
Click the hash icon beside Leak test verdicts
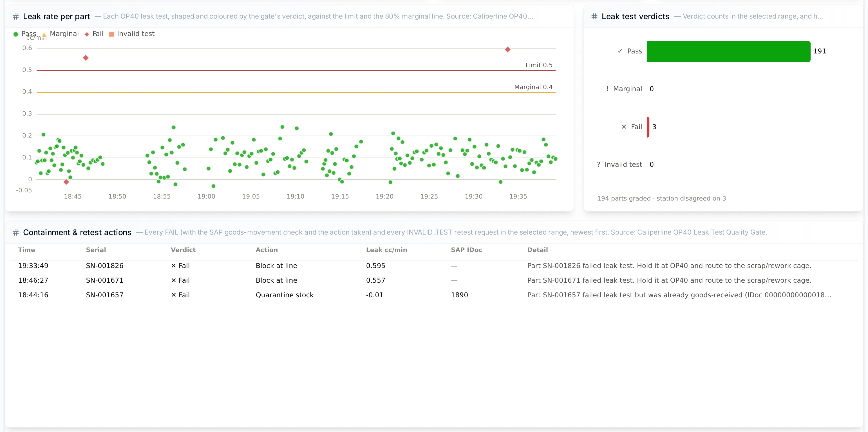594,16
